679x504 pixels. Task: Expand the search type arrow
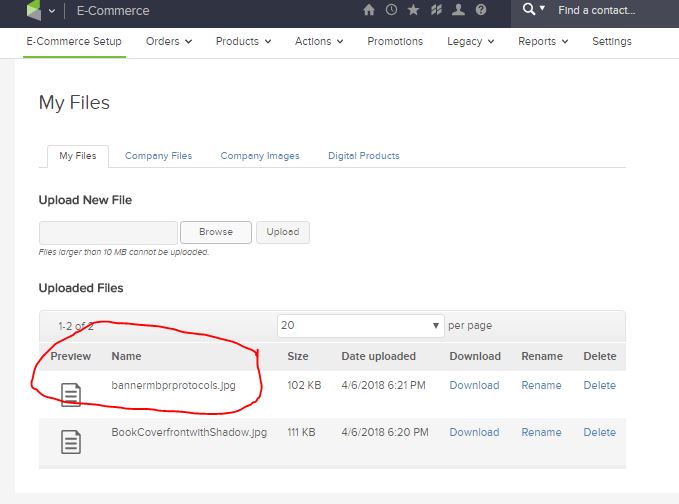coord(542,8)
